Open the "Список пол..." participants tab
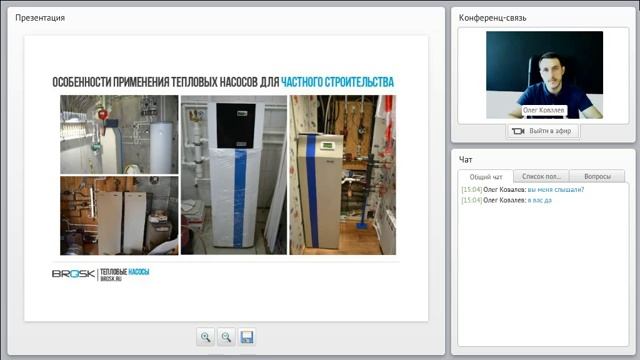Image resolution: width=640 pixels, height=360 pixels. [x=542, y=176]
